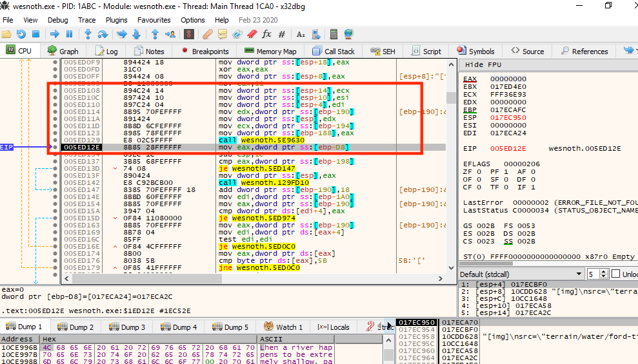The height and width of the screenshot is (364, 638).
Task: Toggle breakpoint bullet at address 005ED137
Action: [55, 161]
